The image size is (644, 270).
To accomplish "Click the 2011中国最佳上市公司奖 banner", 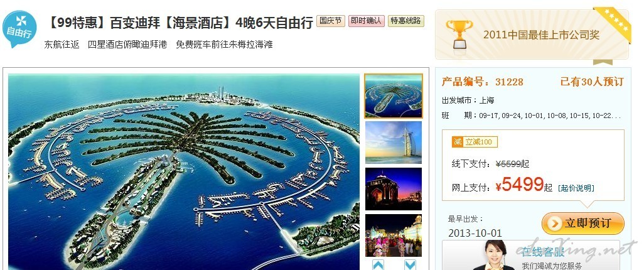I will (x=532, y=35).
